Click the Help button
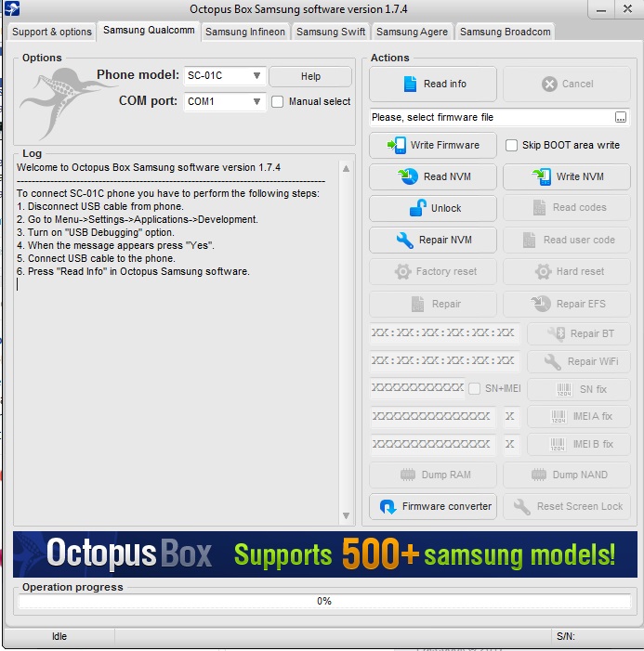644x651 pixels. pyautogui.click(x=310, y=76)
